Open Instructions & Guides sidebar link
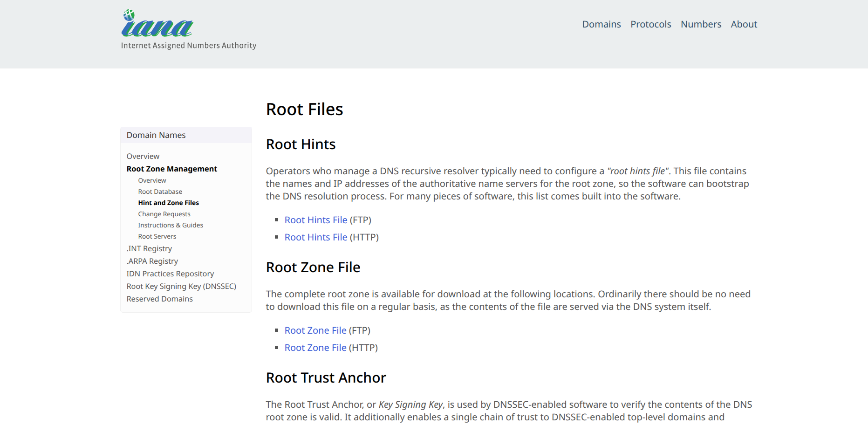868x425 pixels. pos(171,225)
